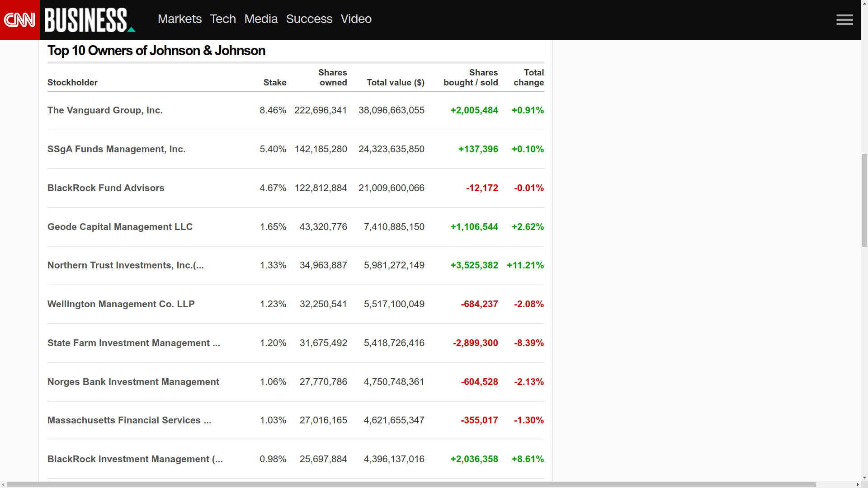Click the vertical scrollbar thumb
868x488 pixels.
click(864, 200)
